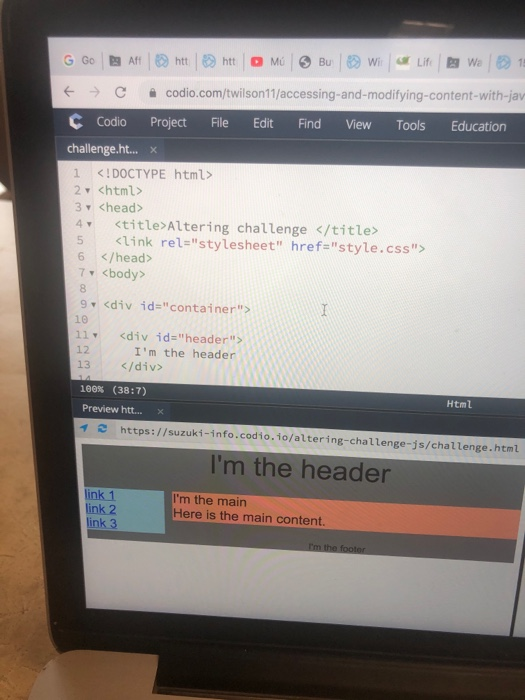Screen dimensions: 525x700
Task: Click the '100% (38:7)' status text
Action: tap(113, 390)
